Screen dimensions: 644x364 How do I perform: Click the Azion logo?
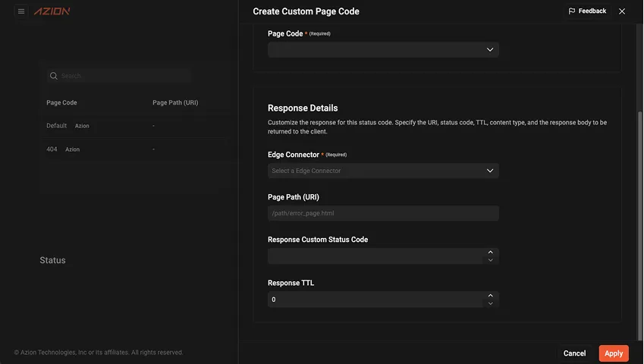pyautogui.click(x=52, y=11)
